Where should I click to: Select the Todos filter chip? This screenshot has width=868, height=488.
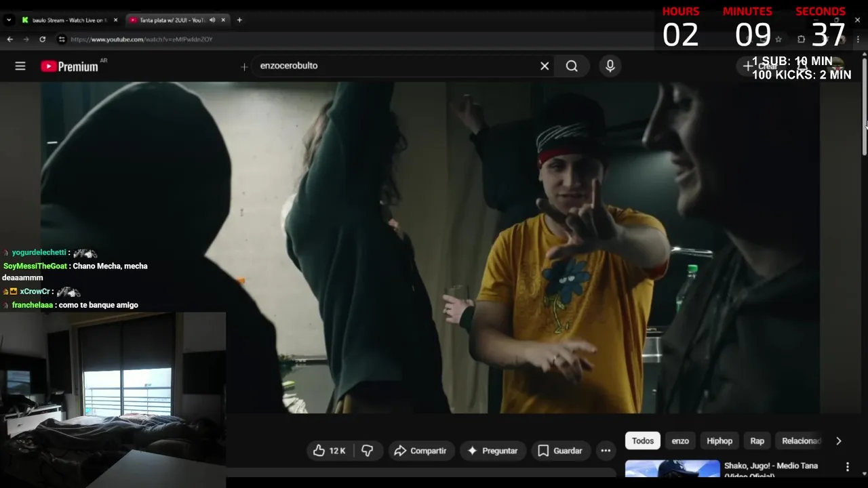pos(643,441)
